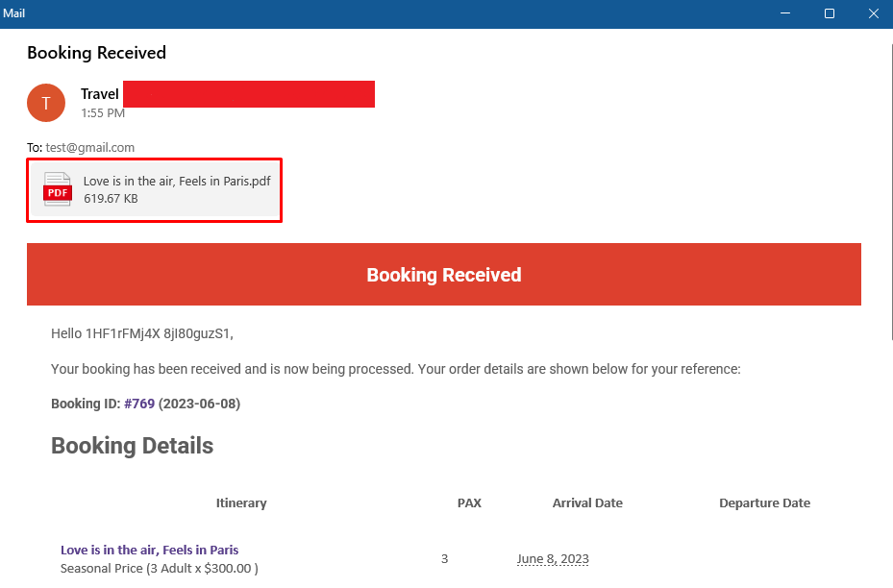Minimize the Mail window
The height and width of the screenshot is (588, 893).
pyautogui.click(x=785, y=13)
